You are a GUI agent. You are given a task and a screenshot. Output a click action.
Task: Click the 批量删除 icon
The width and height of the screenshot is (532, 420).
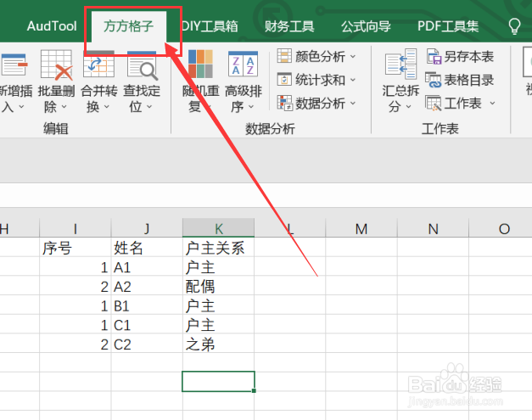point(56,64)
